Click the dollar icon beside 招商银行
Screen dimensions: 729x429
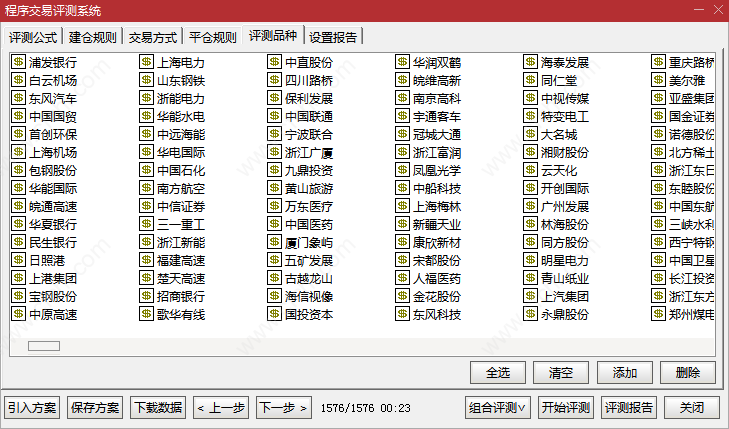(146, 296)
